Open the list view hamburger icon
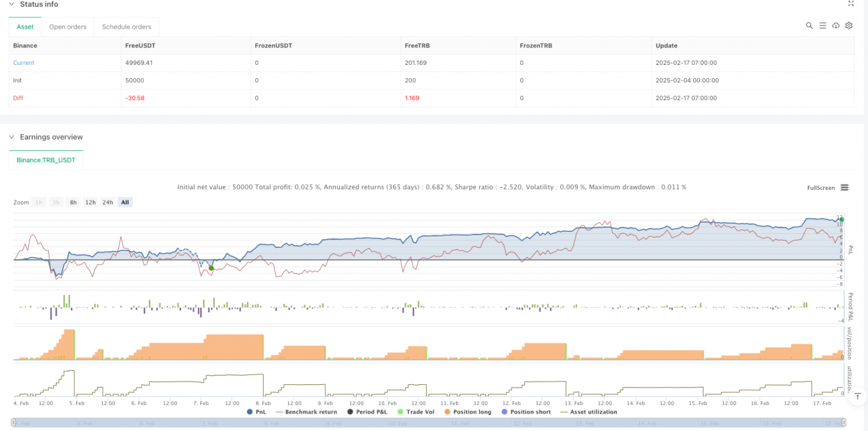 pyautogui.click(x=823, y=26)
